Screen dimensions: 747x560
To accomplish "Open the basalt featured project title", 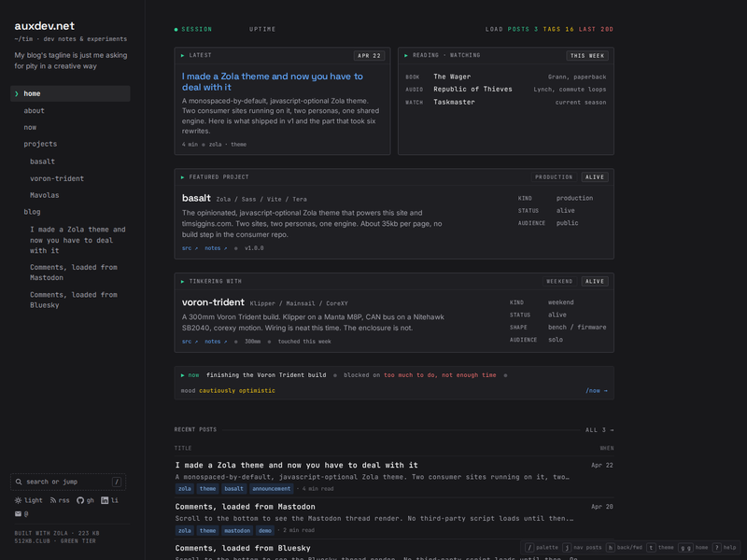I will pos(196,198).
